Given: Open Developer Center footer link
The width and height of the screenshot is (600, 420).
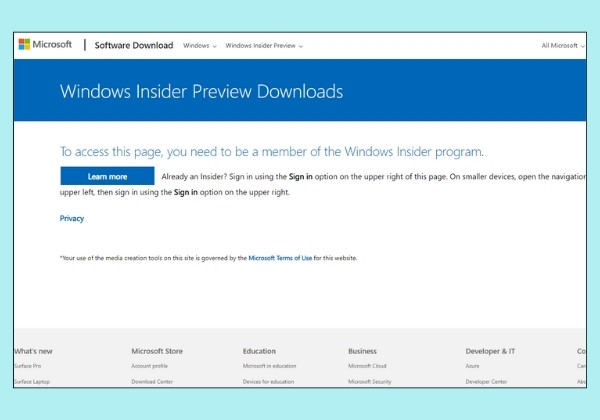Looking at the screenshot, I should (486, 381).
